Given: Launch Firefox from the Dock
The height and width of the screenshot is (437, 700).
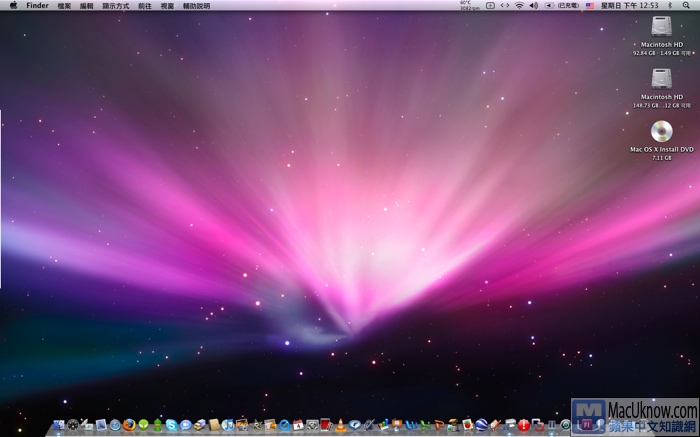Looking at the screenshot, I should click(x=129, y=425).
